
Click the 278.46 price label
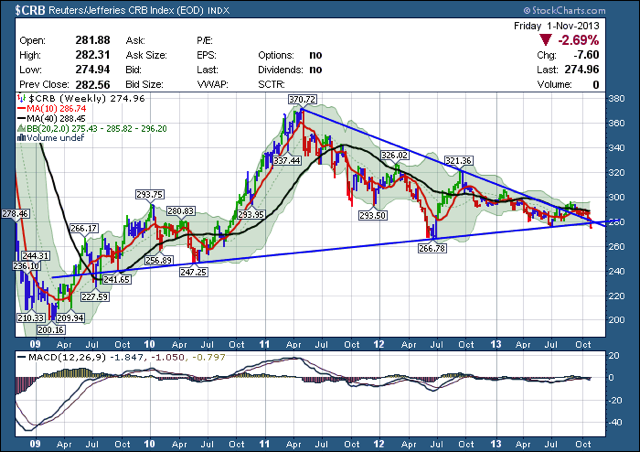click(x=15, y=214)
